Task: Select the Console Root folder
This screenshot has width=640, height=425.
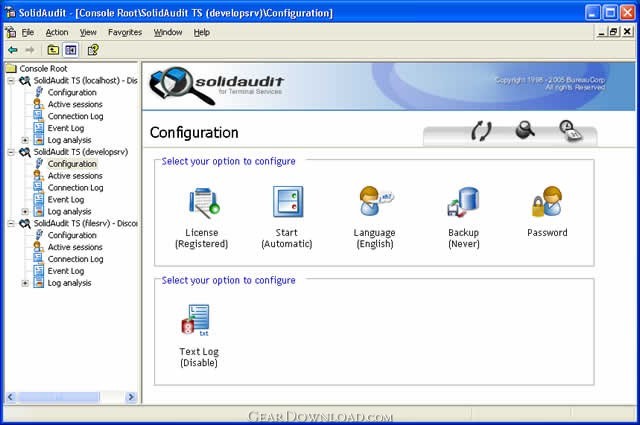Action: [x=43, y=69]
